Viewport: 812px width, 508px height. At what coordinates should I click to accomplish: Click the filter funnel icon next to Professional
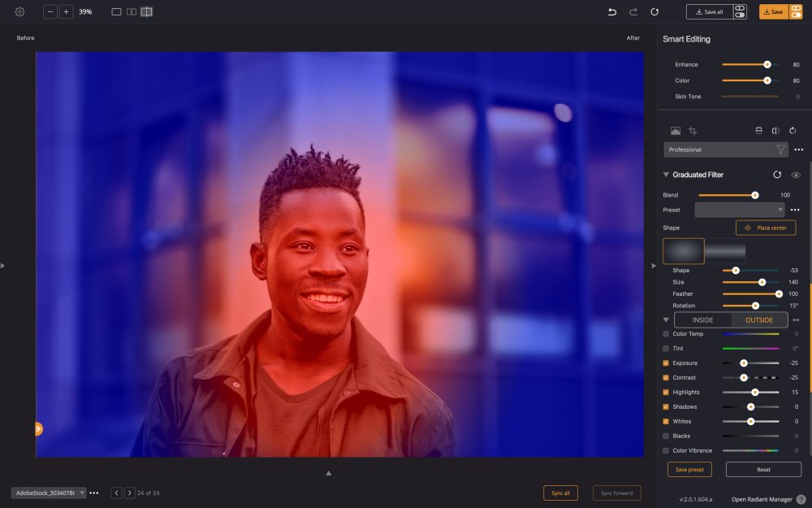tap(780, 149)
